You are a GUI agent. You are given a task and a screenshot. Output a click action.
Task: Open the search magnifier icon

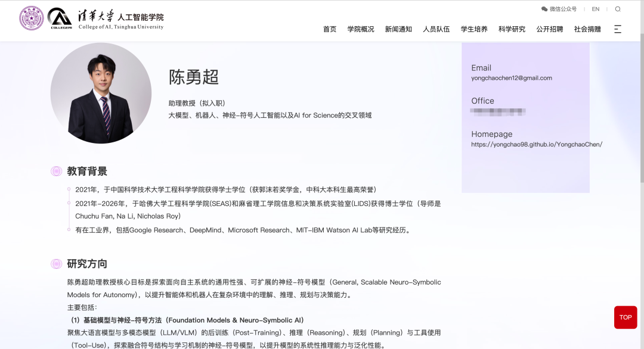(618, 9)
